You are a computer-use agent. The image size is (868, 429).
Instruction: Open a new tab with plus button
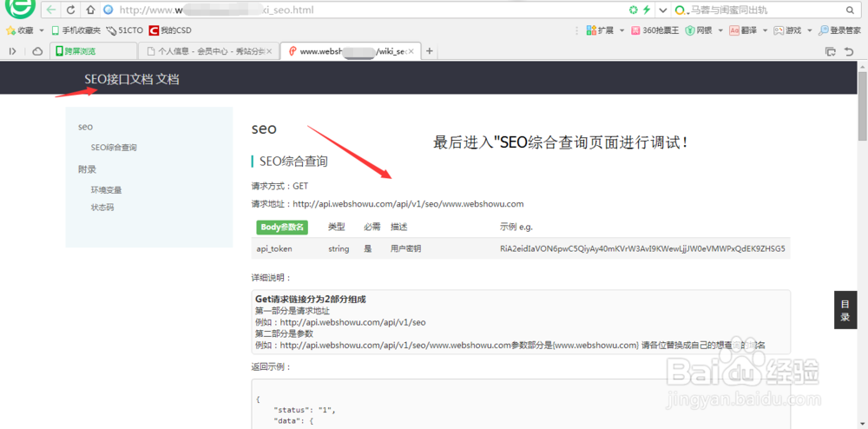pyautogui.click(x=429, y=51)
